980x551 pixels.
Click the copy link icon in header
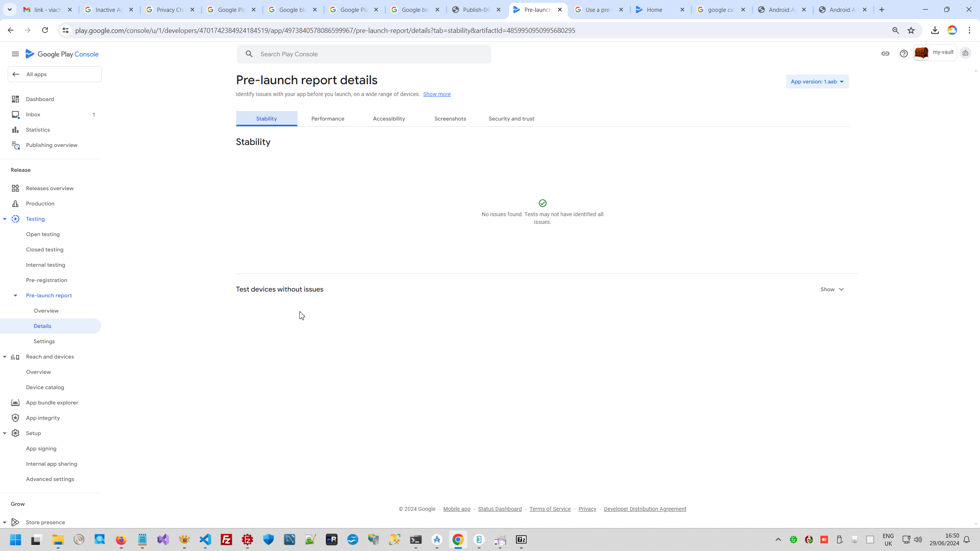[x=885, y=54]
